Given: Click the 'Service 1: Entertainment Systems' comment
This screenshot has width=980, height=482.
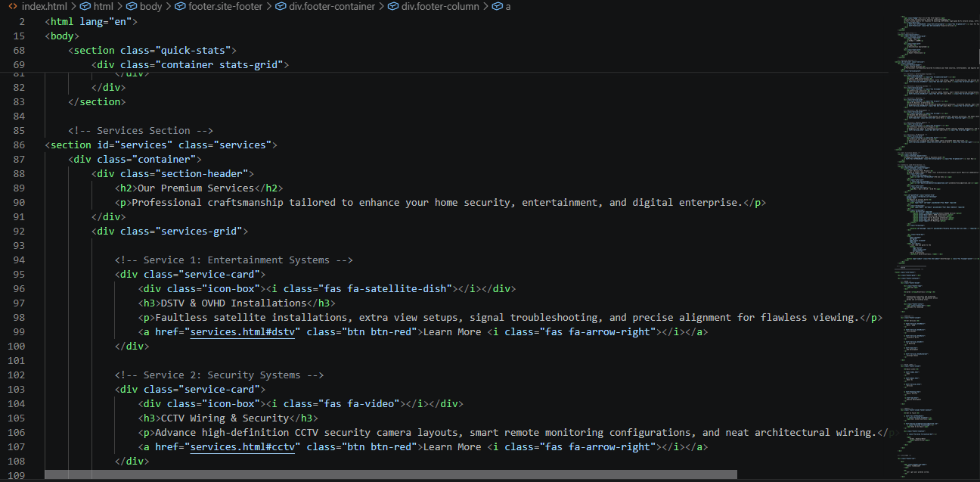Looking at the screenshot, I should pyautogui.click(x=234, y=260).
